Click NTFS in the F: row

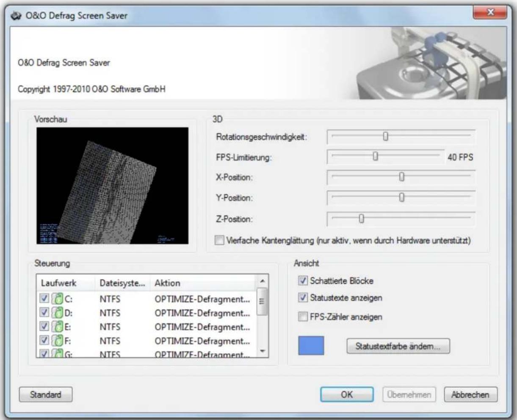point(110,341)
